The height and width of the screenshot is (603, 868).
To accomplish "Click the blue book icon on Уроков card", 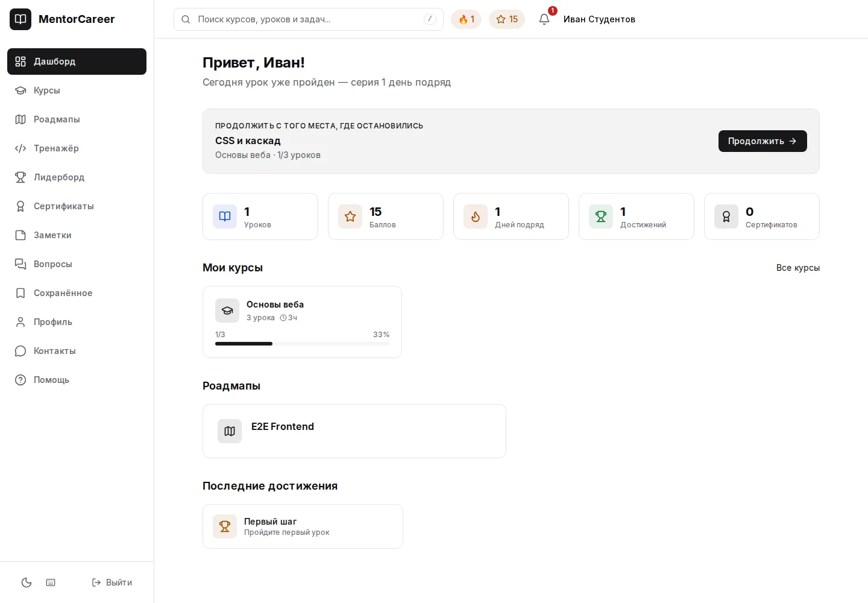I will (225, 216).
